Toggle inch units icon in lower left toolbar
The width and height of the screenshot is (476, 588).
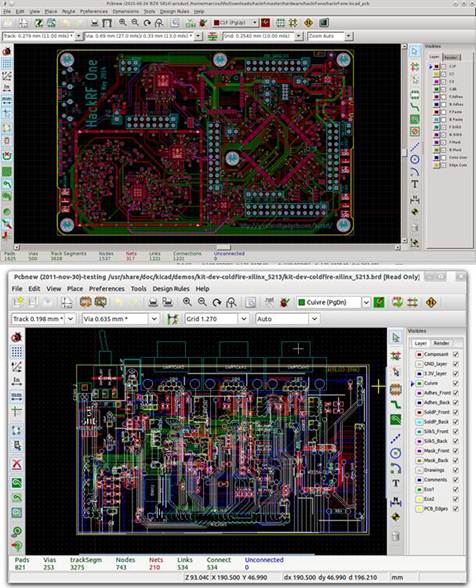(x=16, y=381)
